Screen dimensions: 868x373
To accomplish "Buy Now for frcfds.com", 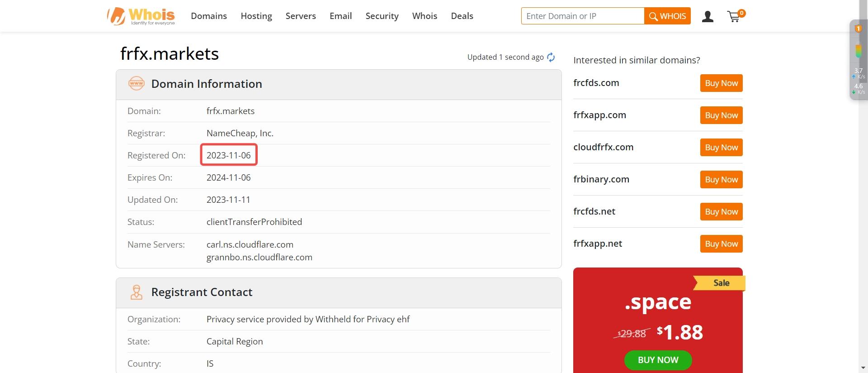I will (721, 83).
